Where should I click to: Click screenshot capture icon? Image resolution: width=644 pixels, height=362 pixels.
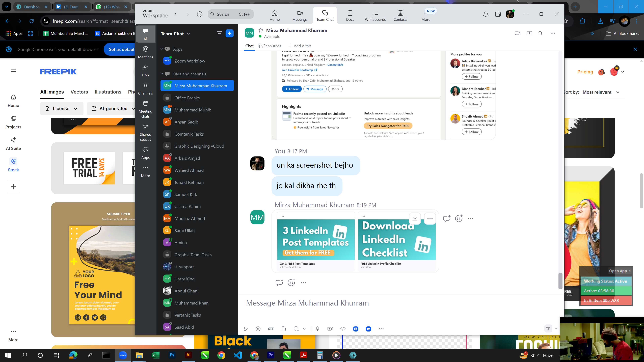(296, 329)
